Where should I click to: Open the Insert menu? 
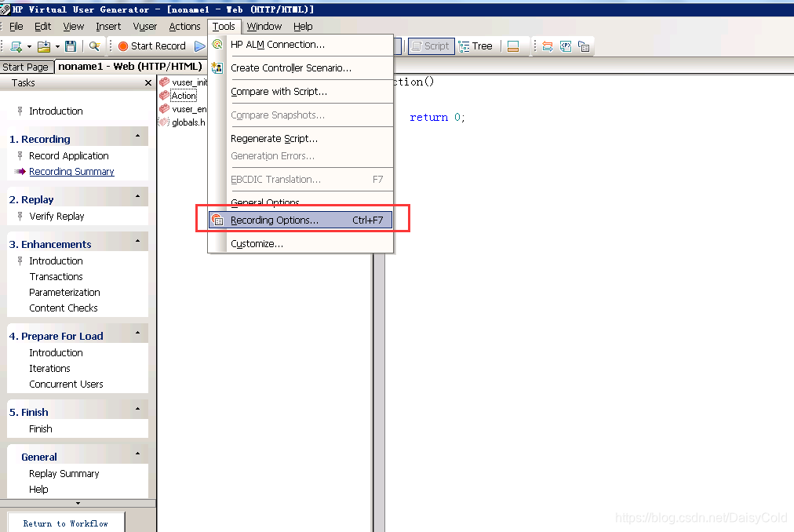point(108,27)
